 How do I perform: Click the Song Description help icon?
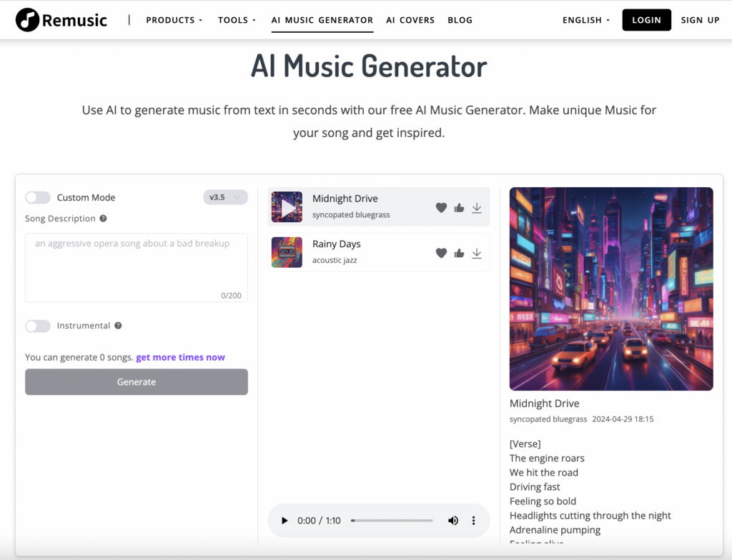coord(103,219)
